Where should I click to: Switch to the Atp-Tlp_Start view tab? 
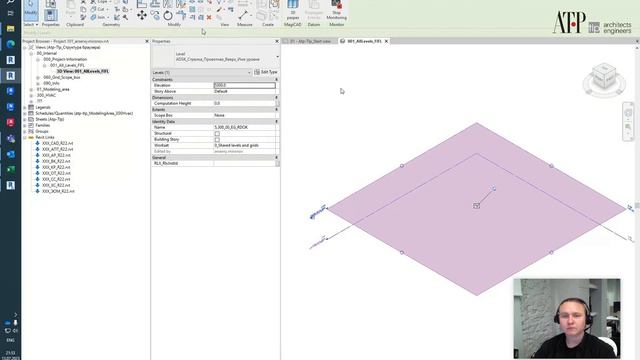point(309,41)
